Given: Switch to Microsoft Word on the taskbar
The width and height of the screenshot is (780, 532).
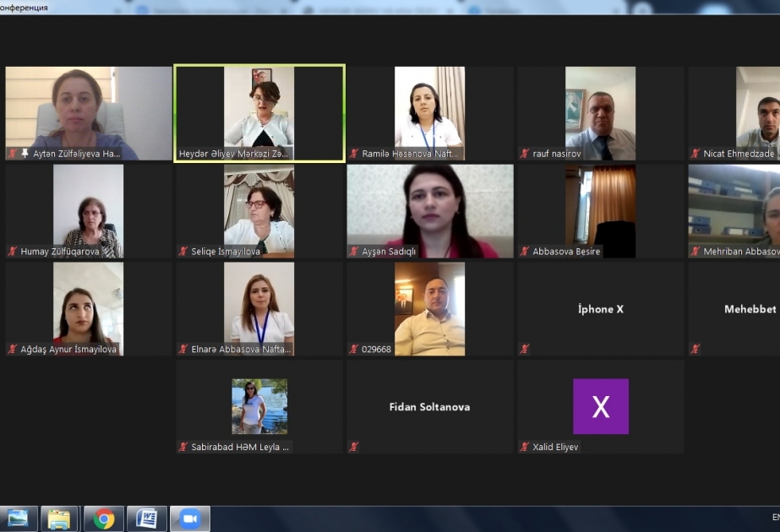Looking at the screenshot, I should coord(147,519).
